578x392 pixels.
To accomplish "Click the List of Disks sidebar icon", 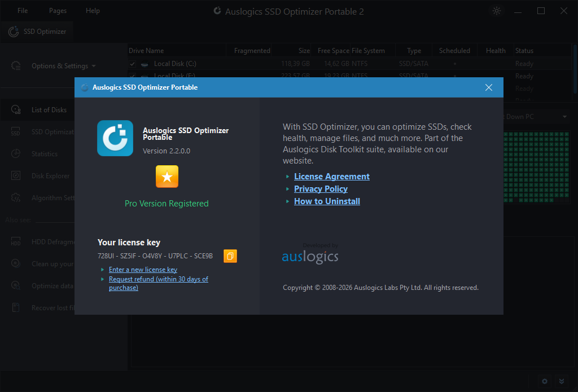I will (x=16, y=110).
